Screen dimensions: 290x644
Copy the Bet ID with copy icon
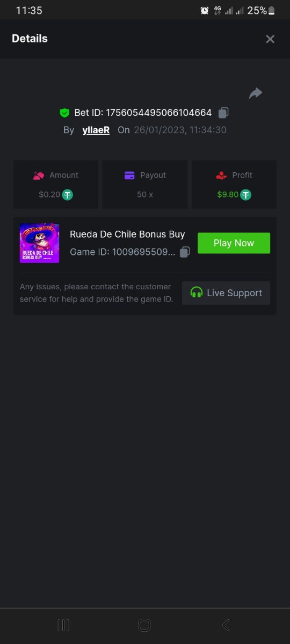click(224, 113)
